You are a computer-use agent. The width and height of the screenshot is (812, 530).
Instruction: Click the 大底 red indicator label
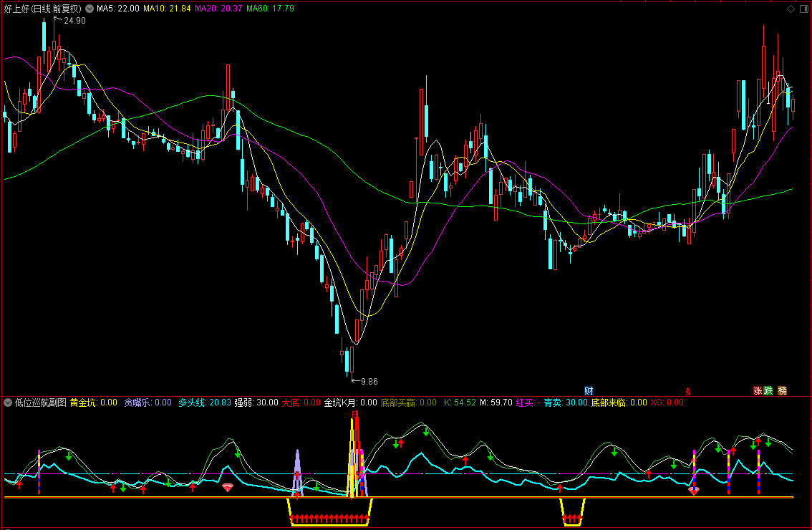(x=301, y=403)
